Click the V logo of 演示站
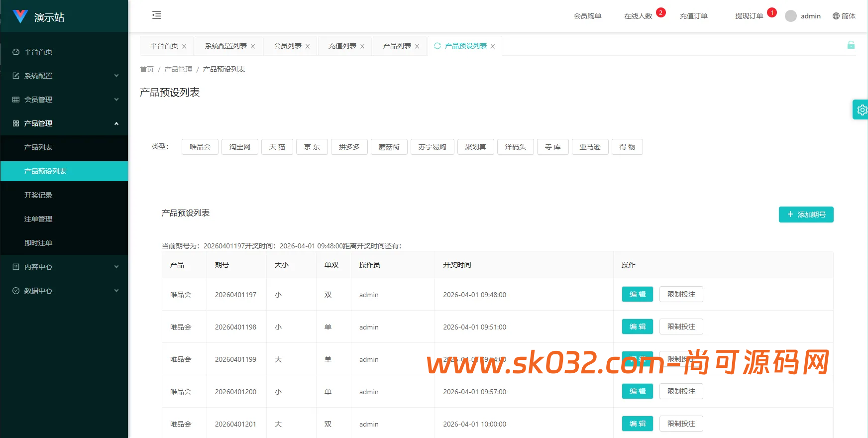Viewport: 868px width, 438px height. pos(20,16)
